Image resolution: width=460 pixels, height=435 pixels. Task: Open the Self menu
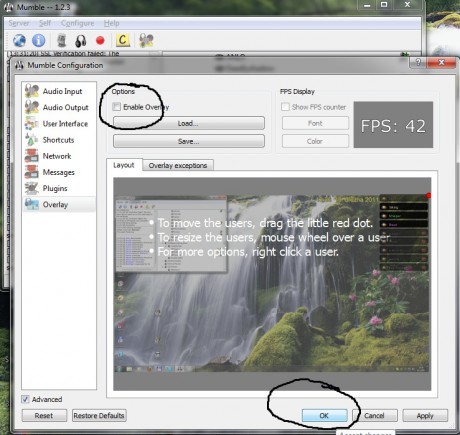tap(45, 23)
